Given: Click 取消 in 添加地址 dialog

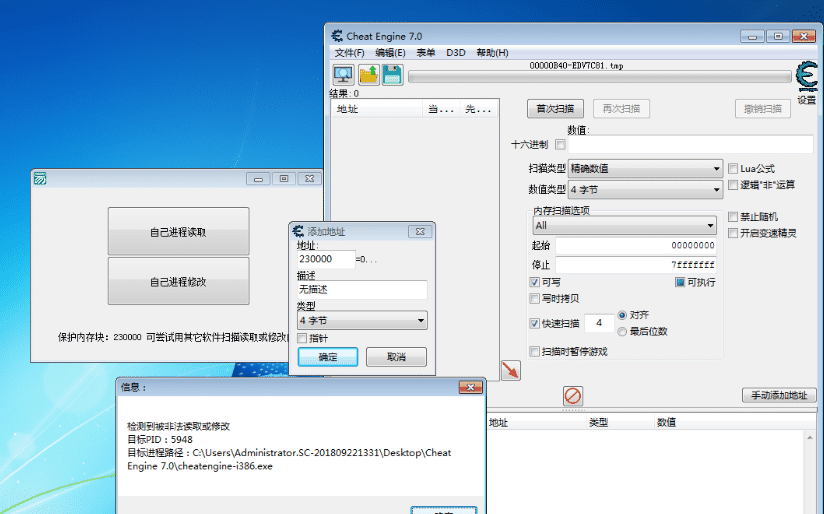Looking at the screenshot, I should coord(396,357).
